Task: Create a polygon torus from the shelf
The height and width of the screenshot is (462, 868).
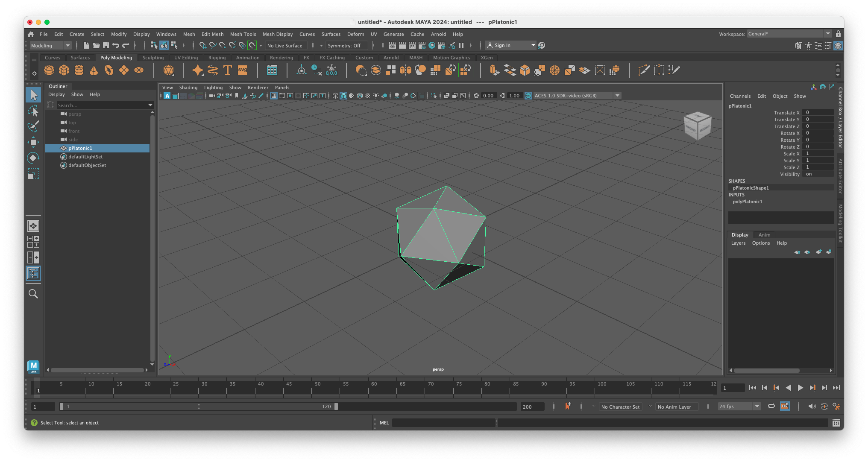Action: pos(109,70)
